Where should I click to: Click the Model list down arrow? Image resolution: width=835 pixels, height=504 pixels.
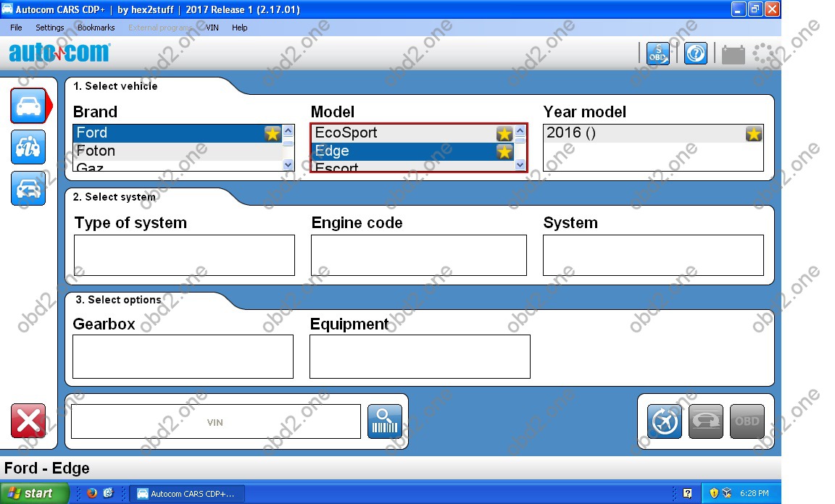pos(520,165)
